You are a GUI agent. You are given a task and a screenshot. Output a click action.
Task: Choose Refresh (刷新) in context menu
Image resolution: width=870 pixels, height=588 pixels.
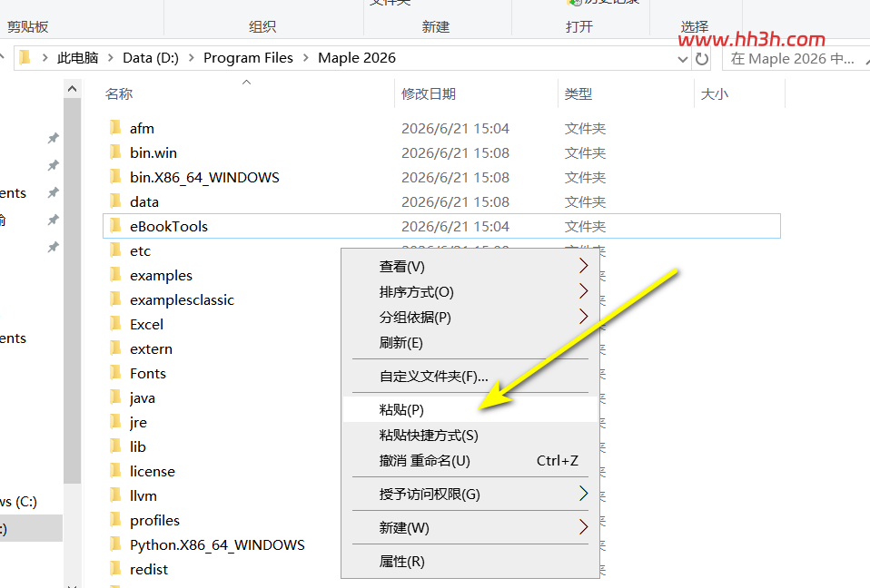click(x=470, y=343)
